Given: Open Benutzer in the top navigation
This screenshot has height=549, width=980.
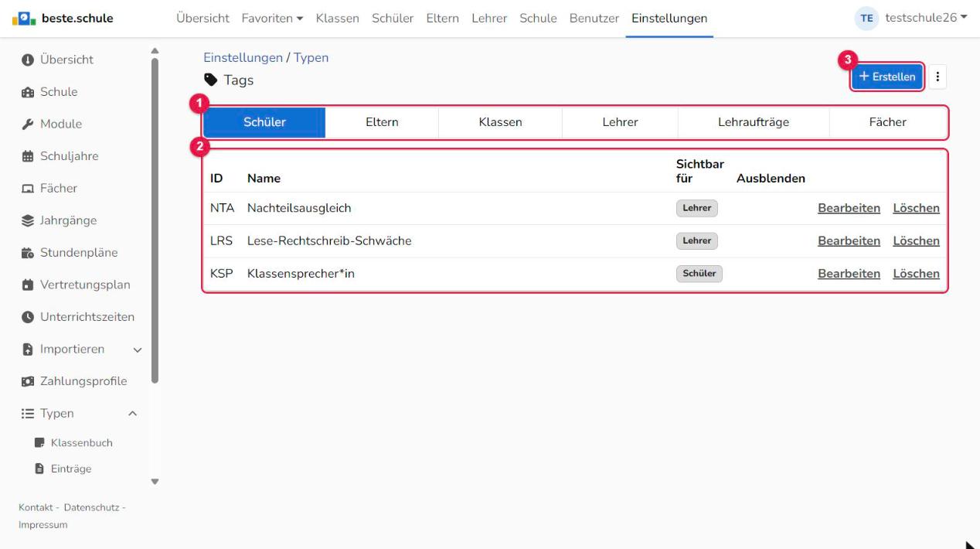Looking at the screenshot, I should pos(594,19).
